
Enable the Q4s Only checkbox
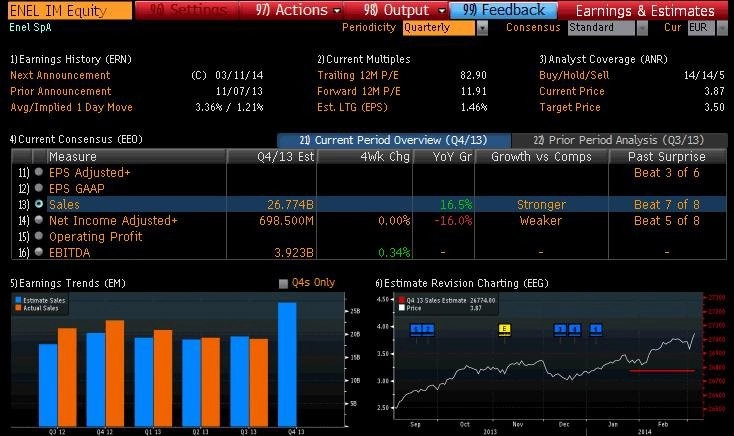[283, 283]
